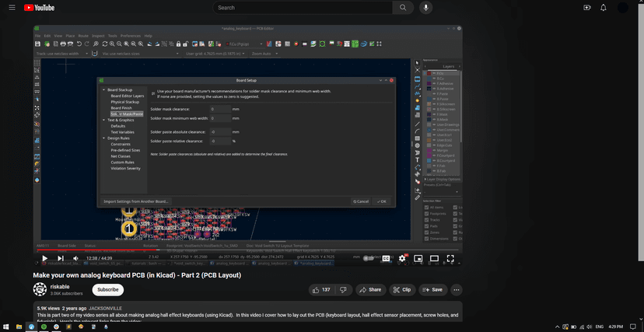644x332 pixels.
Task: Click the Share button
Action: [370, 289]
